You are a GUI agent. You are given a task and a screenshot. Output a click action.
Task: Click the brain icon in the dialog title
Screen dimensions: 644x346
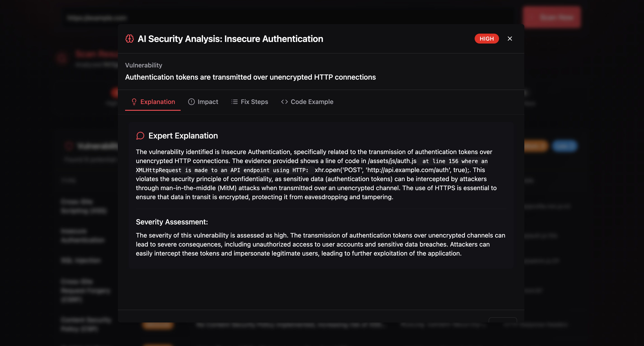click(130, 39)
